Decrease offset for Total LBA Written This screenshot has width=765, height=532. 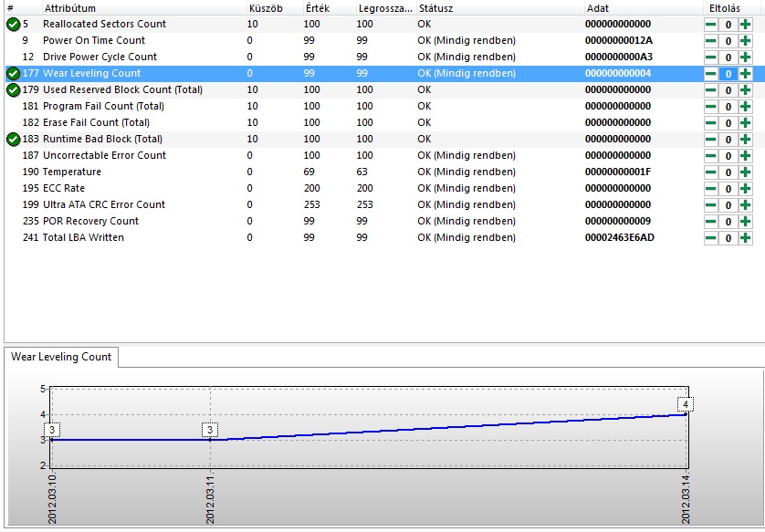tap(711, 238)
